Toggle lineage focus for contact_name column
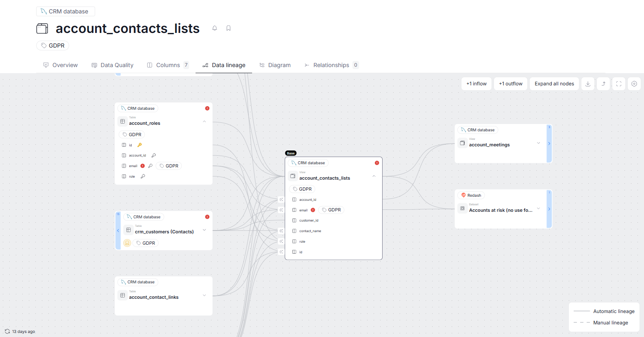This screenshot has height=337, width=644. (x=281, y=231)
